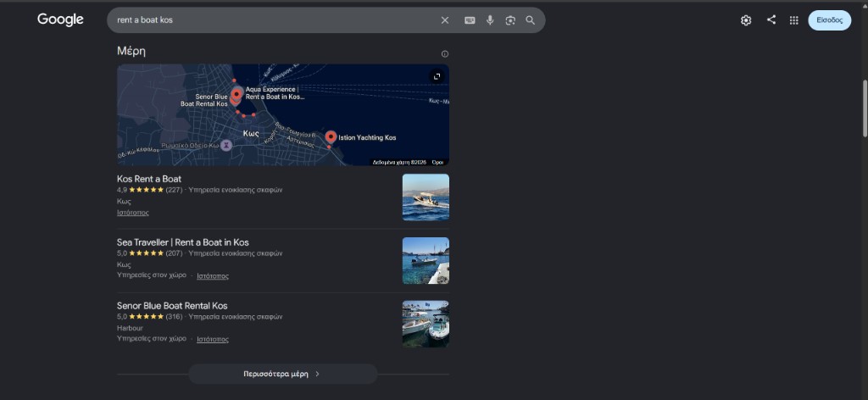Click the Harbour address text of Senor Blue
868x400 pixels.
(x=130, y=328)
